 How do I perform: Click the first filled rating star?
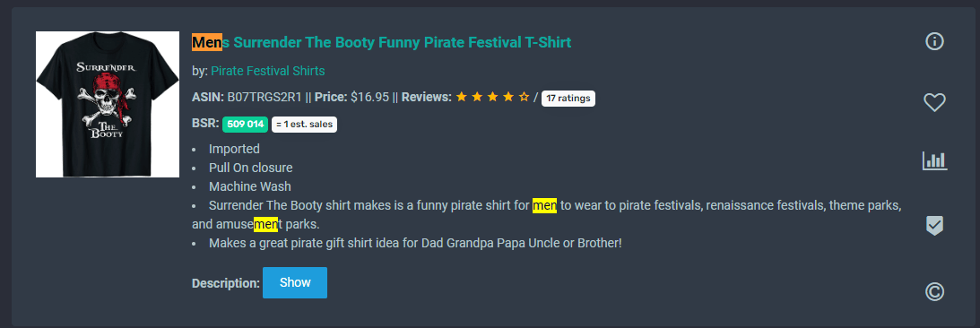click(462, 98)
